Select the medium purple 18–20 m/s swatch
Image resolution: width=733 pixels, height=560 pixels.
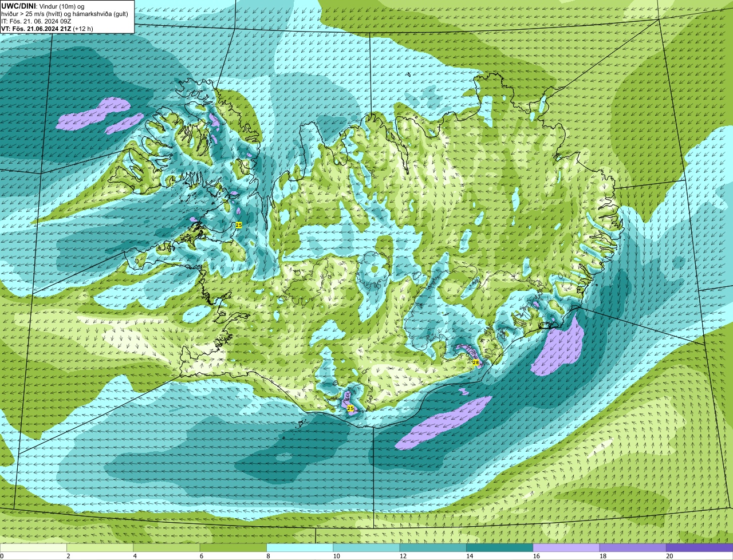tap(633, 547)
